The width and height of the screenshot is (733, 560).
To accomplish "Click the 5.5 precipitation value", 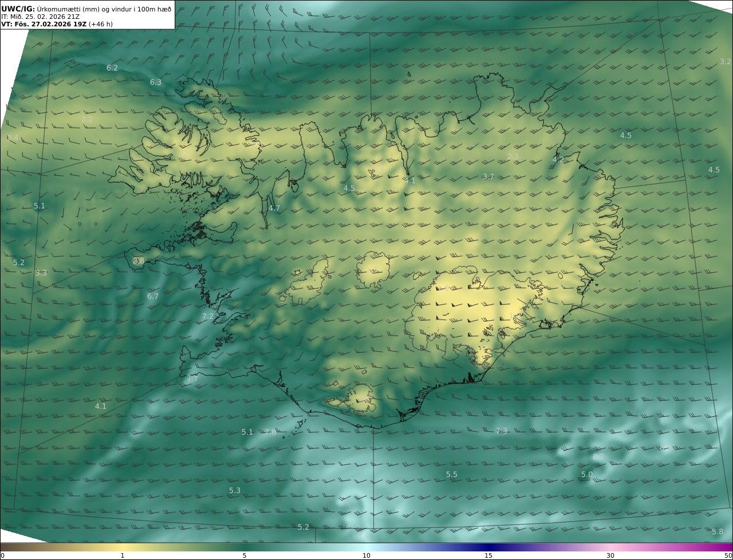I will point(452,475).
